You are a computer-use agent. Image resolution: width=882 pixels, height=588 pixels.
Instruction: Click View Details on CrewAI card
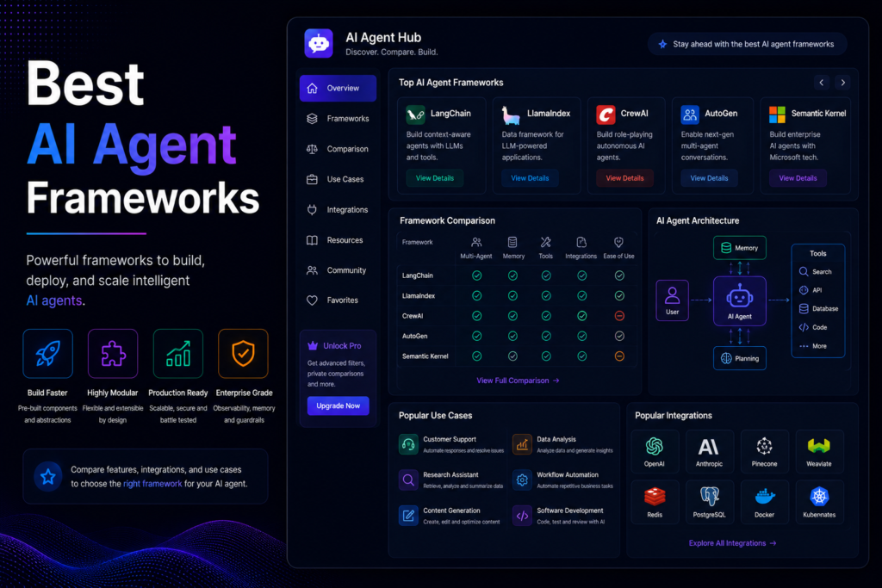[x=625, y=178]
